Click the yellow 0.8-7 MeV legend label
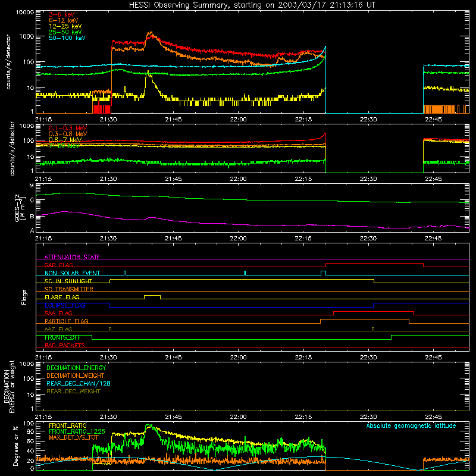The height and width of the screenshot is (476, 476). 65,140
